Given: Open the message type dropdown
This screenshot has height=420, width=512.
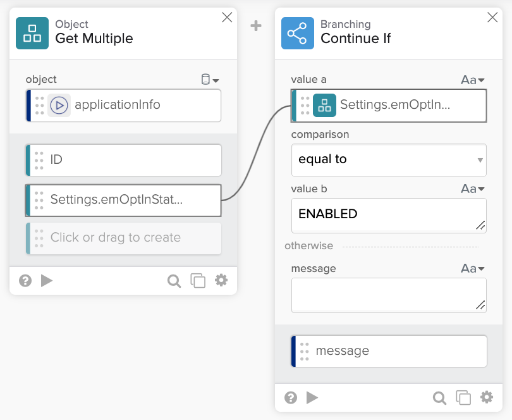Looking at the screenshot, I should click(472, 268).
